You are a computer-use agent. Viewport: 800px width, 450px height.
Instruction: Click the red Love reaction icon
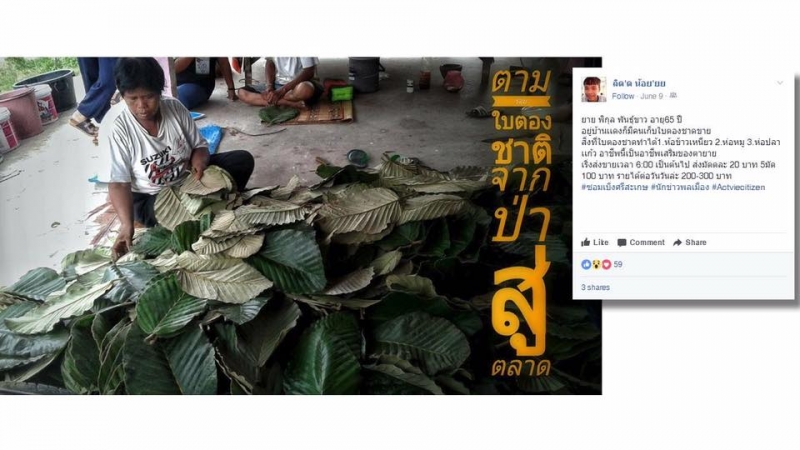(x=606, y=264)
